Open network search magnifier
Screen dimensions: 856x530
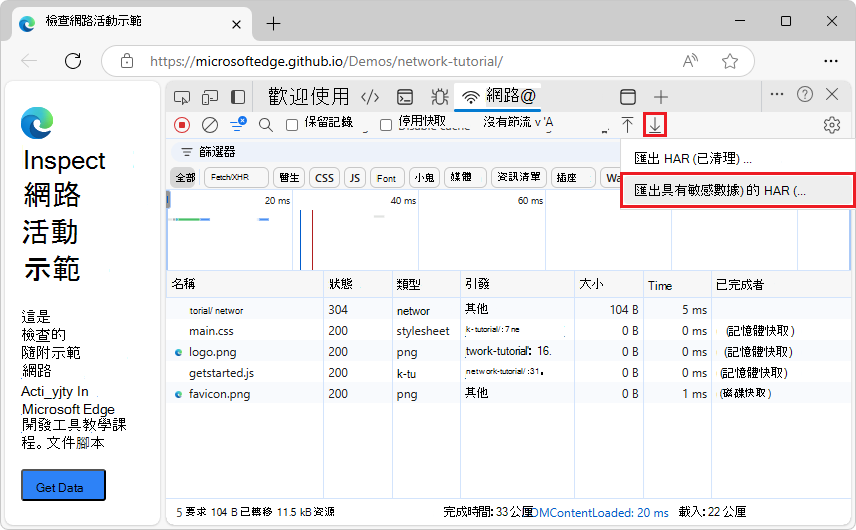point(266,125)
